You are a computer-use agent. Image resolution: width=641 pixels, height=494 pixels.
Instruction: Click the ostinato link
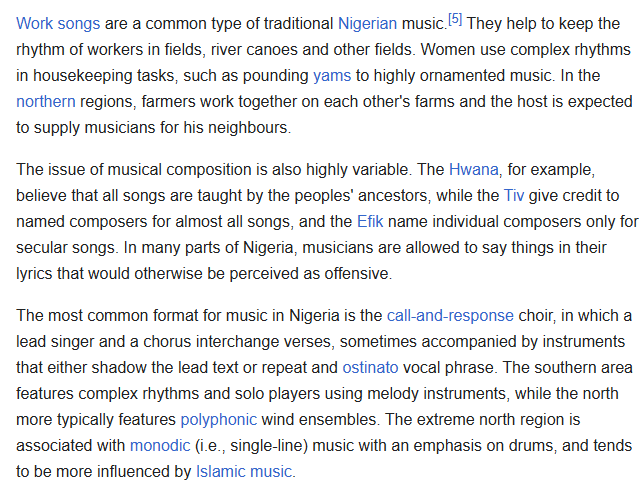[x=370, y=368]
